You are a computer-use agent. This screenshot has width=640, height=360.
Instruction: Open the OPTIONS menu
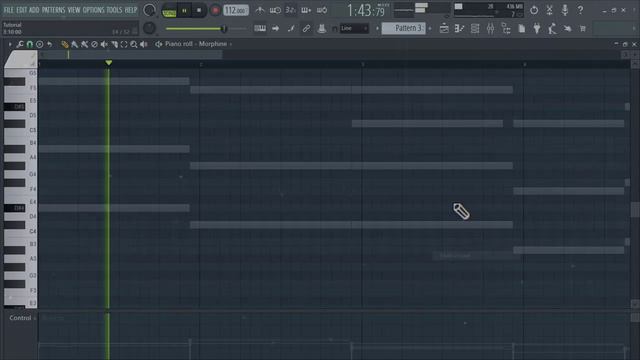click(x=93, y=10)
